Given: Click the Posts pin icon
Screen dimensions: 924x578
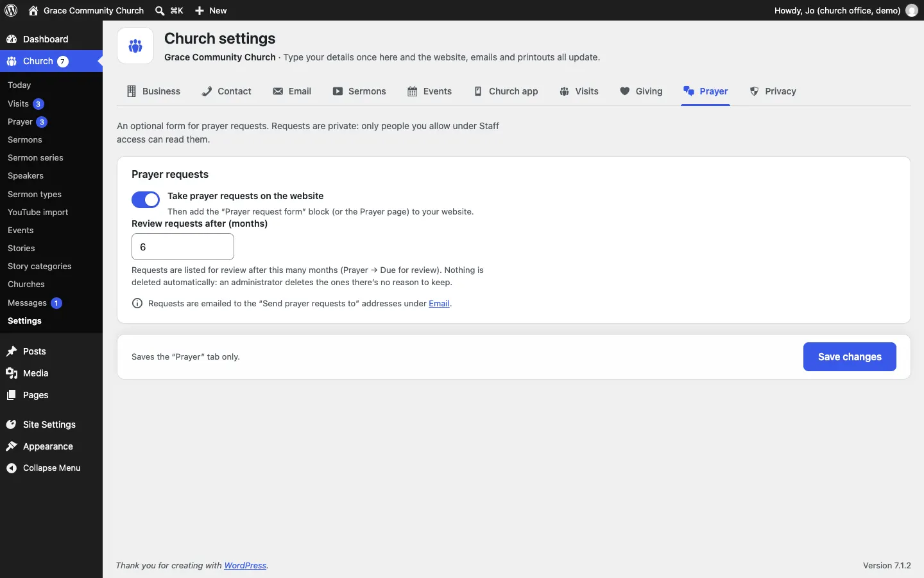Looking at the screenshot, I should click(12, 351).
